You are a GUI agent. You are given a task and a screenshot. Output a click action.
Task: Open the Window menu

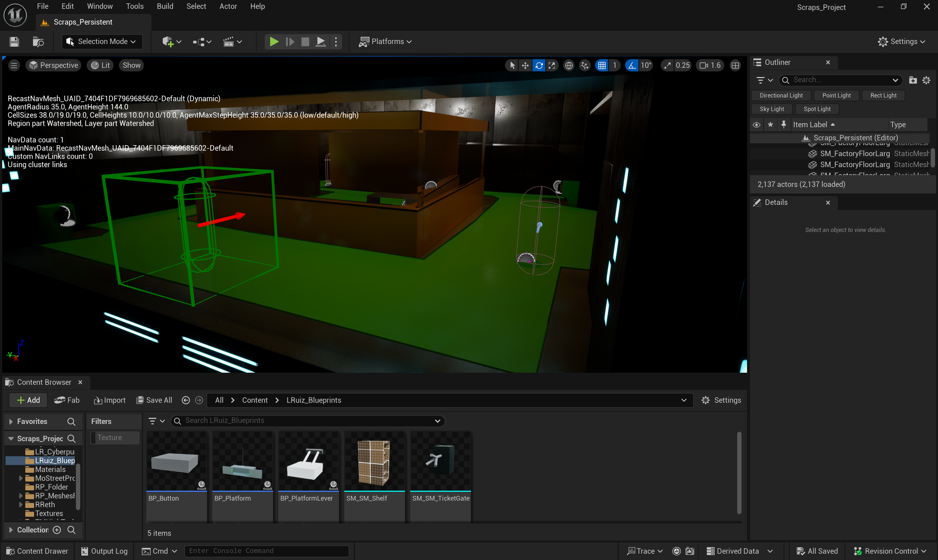(x=100, y=6)
